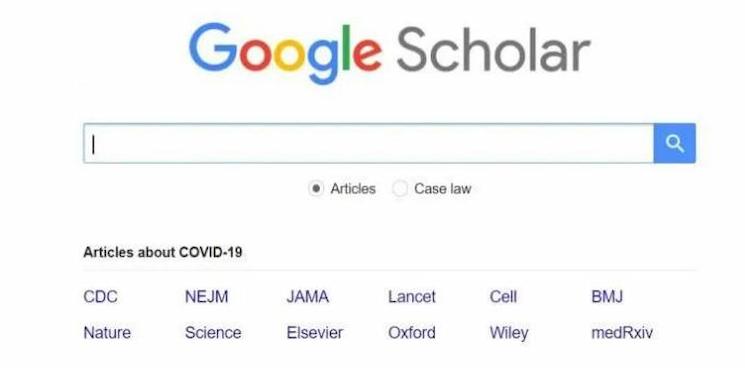
Task: Visit the Elsevier articles link
Action: 315,332
